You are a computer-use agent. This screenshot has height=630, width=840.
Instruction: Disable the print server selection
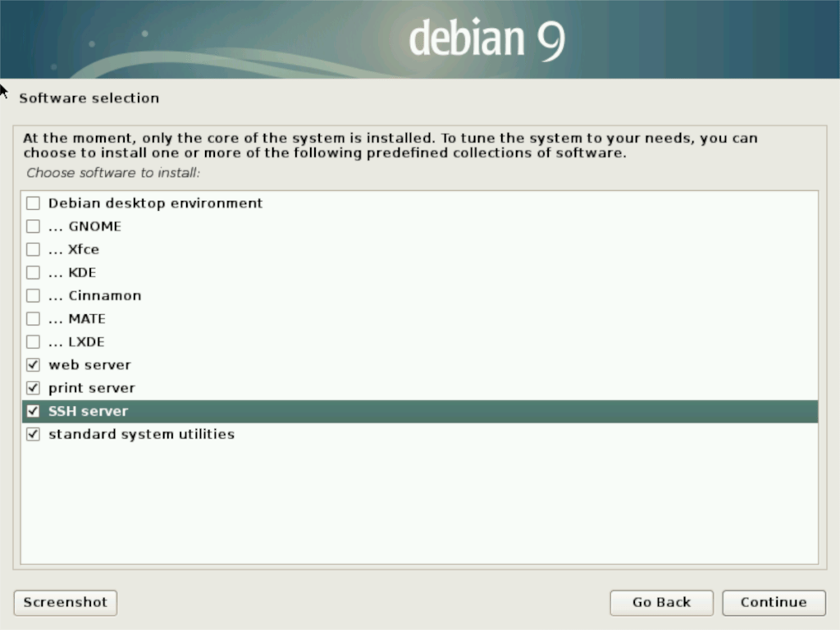coord(33,387)
